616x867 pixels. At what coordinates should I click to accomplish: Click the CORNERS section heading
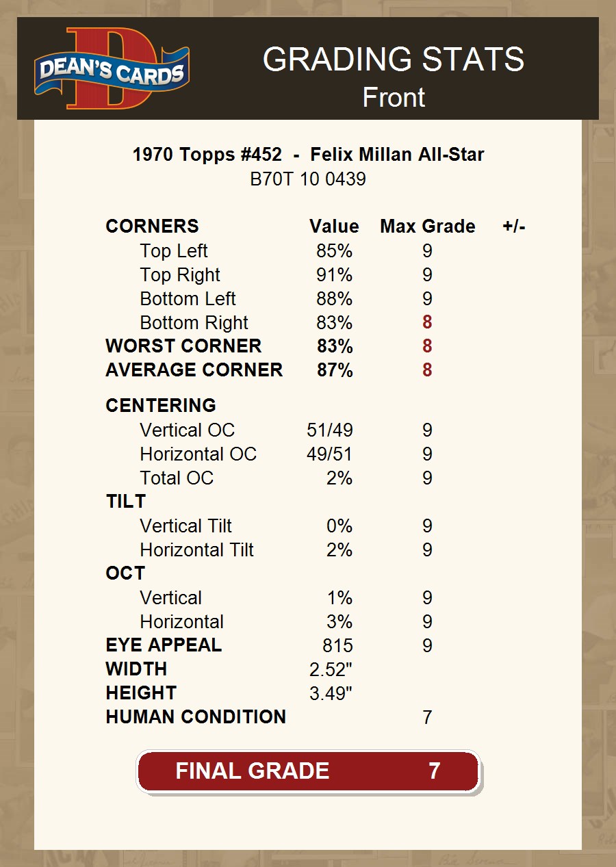pos(152,227)
